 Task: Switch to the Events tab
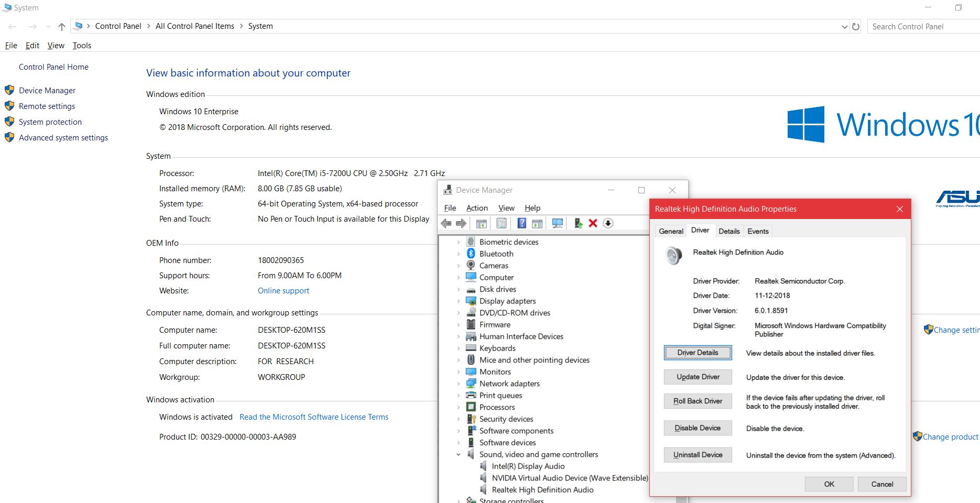tap(758, 231)
